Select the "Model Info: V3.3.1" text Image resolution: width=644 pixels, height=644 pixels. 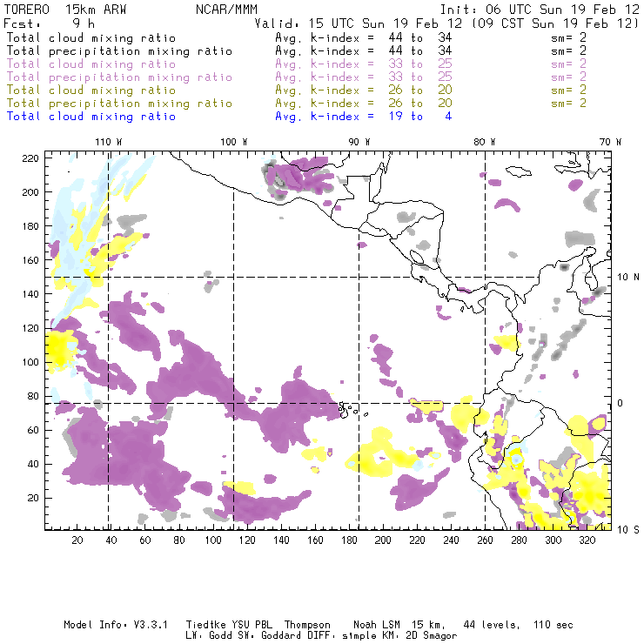tap(116, 625)
